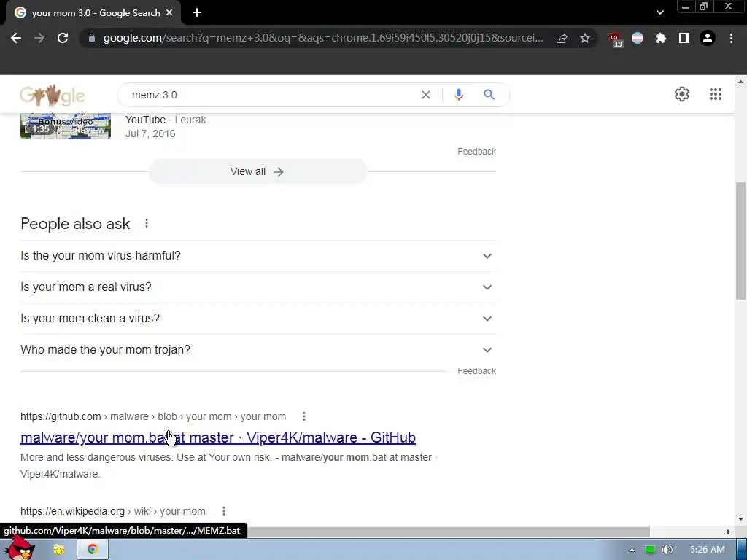
Task: Send Feedback under People also ask
Action: pyautogui.click(x=476, y=371)
